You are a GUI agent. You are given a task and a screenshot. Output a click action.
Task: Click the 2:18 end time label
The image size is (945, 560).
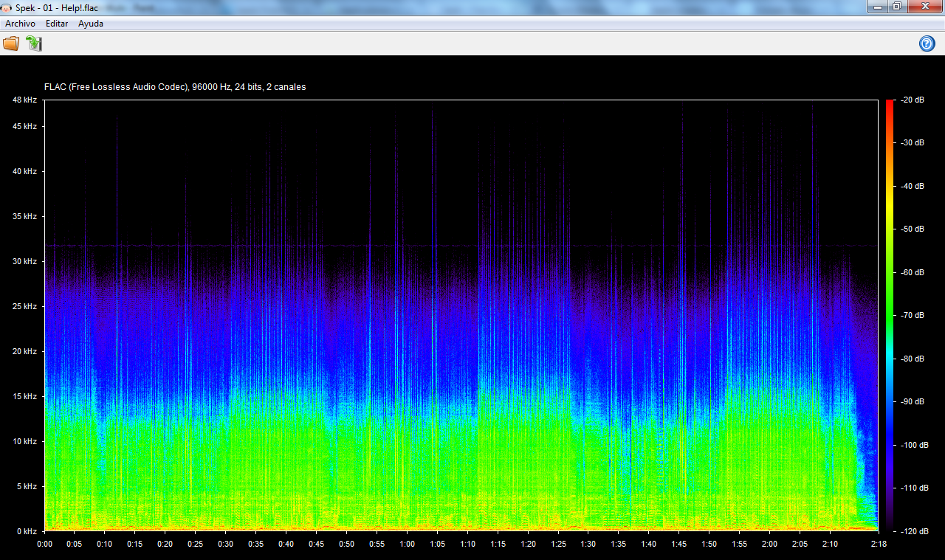(878, 544)
